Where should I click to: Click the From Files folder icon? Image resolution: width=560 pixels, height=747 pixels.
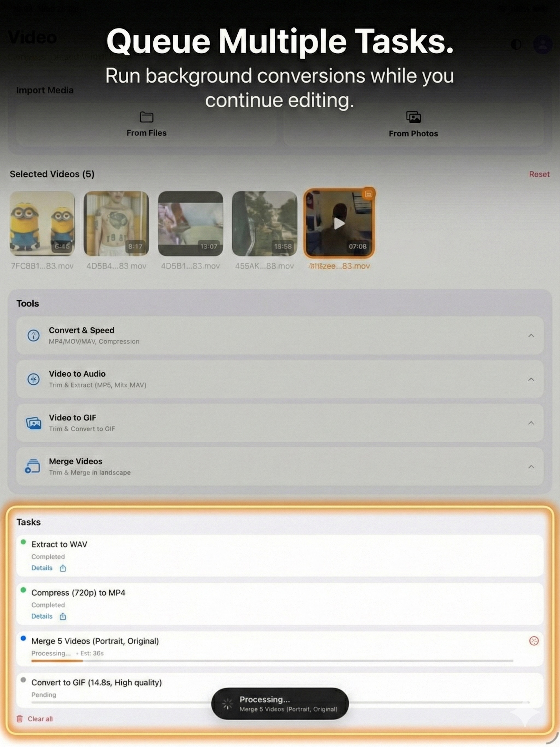[146, 117]
